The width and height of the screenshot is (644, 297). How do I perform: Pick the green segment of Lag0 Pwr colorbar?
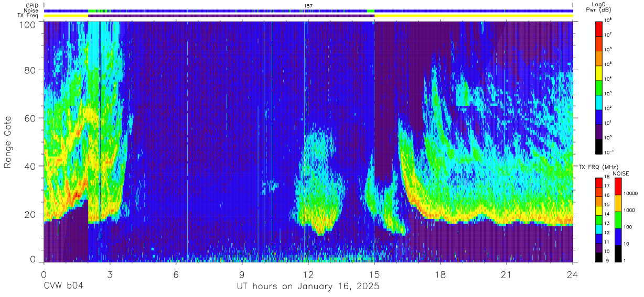(599, 86)
